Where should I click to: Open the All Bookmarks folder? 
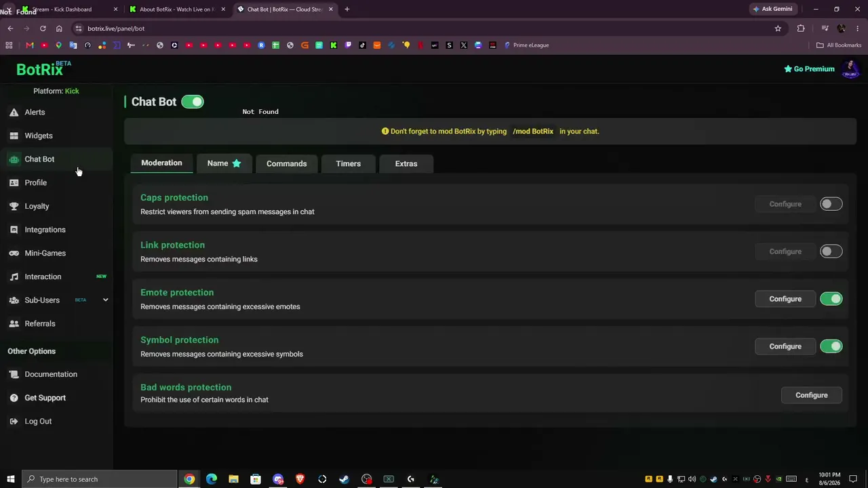(839, 45)
